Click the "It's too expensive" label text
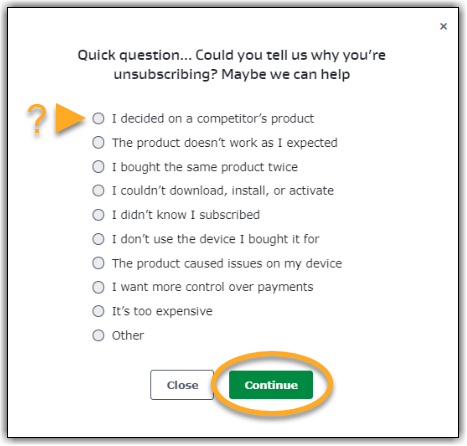 tap(162, 311)
